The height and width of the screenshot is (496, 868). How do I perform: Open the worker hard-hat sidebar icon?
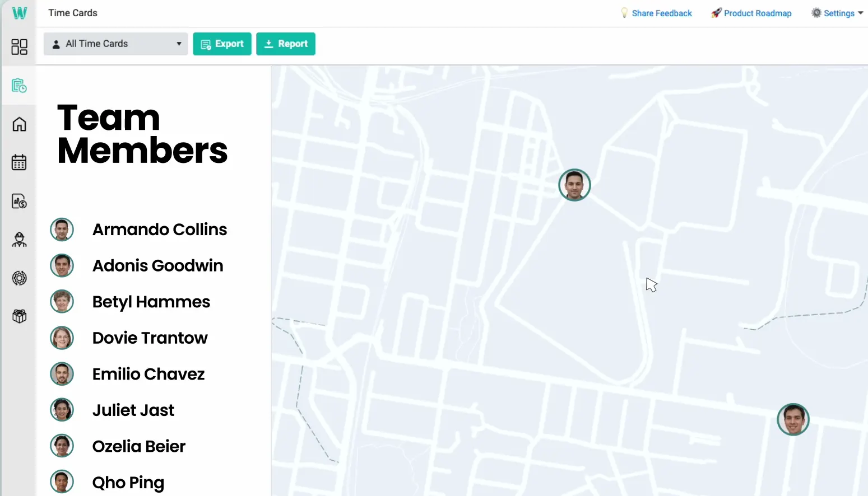[19, 240]
